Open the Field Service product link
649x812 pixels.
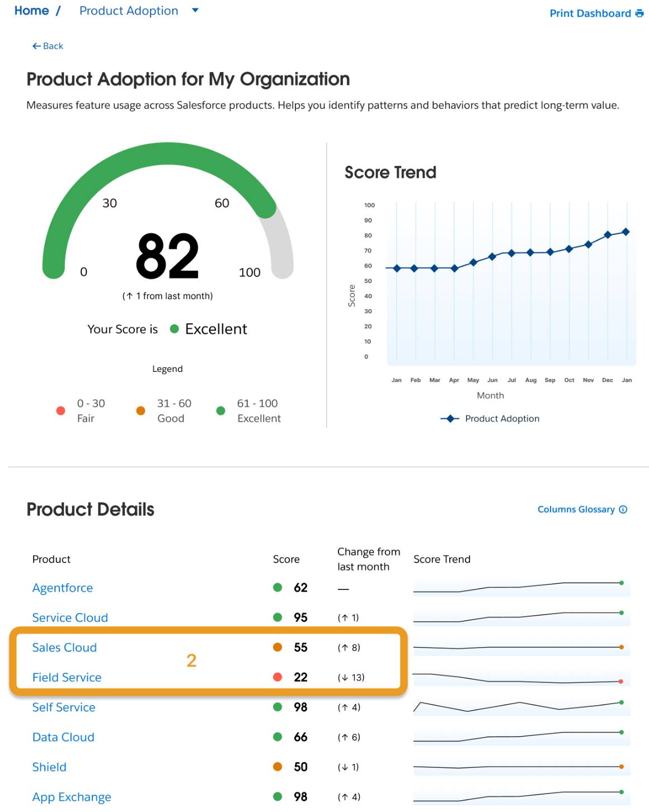tap(67, 677)
